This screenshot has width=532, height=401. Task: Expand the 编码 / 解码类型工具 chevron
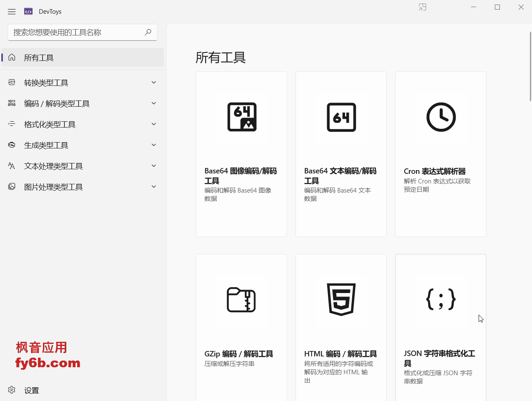click(154, 103)
